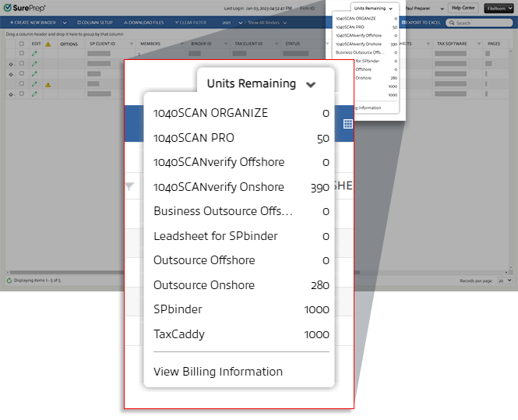
Task: Click the SurePrep logo
Action: pyautogui.click(x=24, y=8)
